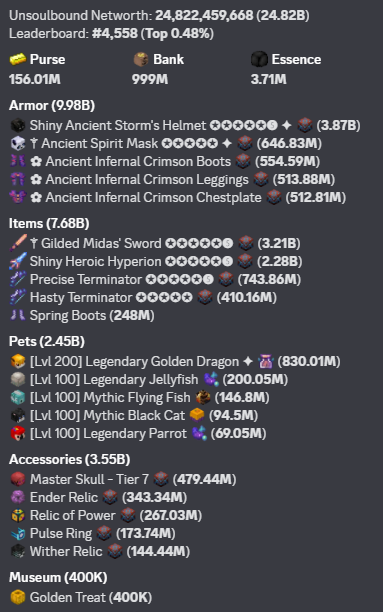Click the pet item icon beside Jellyfish
The image size is (383, 612).
211,379
